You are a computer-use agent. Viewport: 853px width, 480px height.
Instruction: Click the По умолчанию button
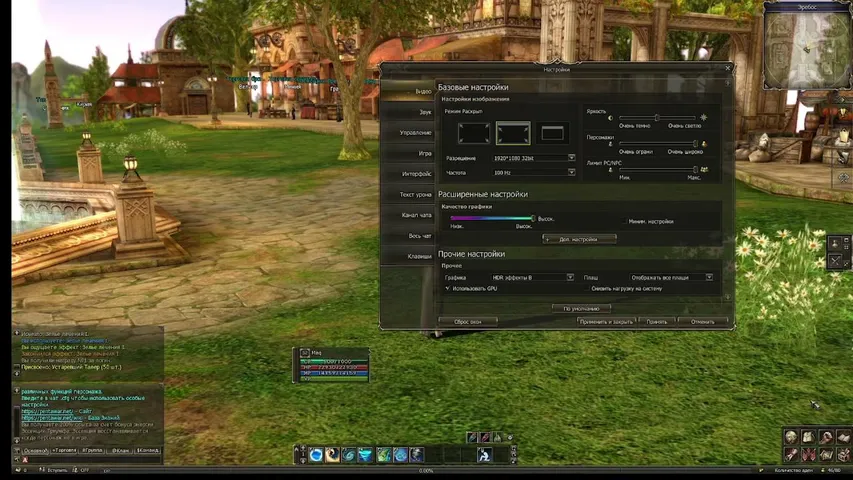(581, 309)
